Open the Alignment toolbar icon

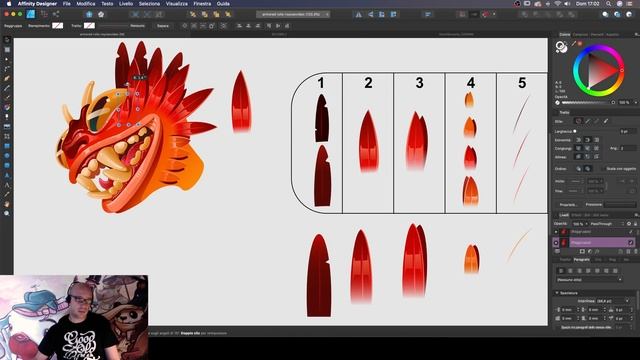[x=427, y=14]
